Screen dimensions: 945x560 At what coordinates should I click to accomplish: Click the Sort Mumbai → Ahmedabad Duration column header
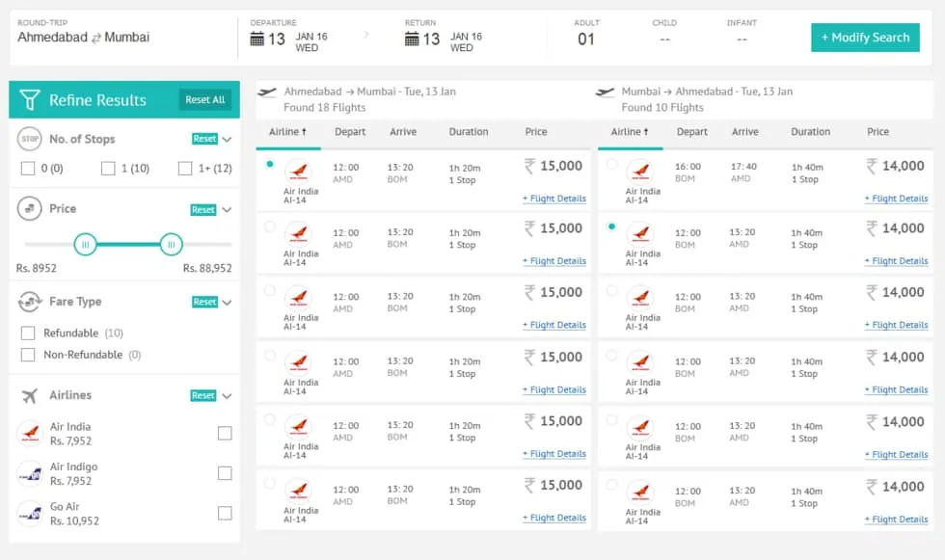(x=810, y=132)
